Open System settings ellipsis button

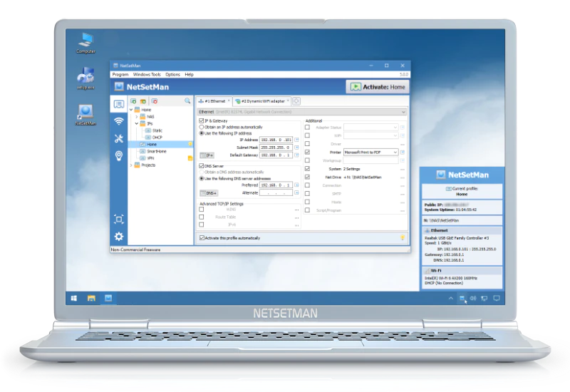(403, 169)
